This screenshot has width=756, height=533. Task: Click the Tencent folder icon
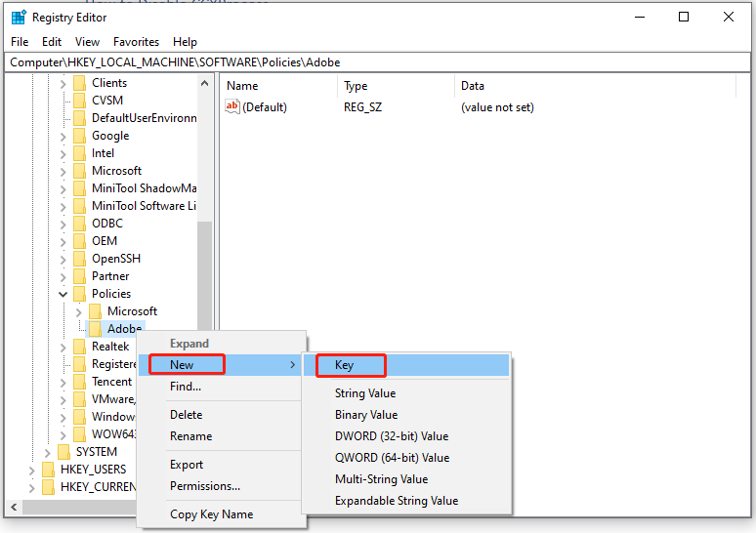coord(79,382)
